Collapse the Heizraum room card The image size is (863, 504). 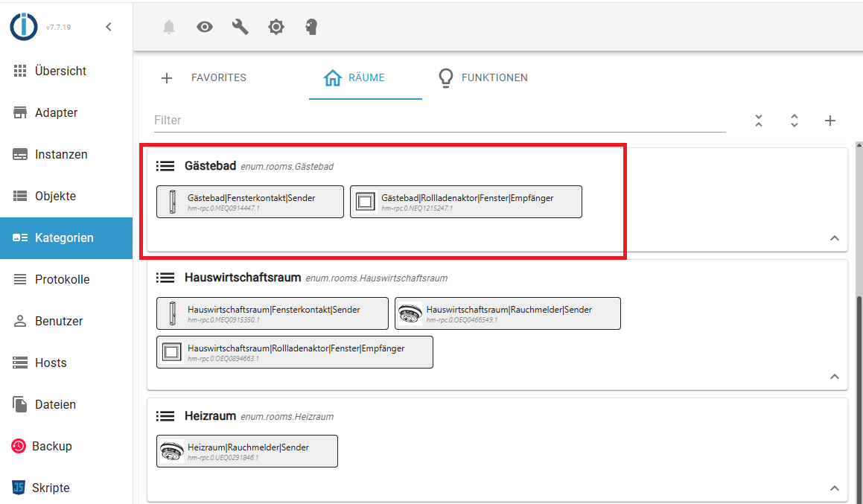click(835, 488)
